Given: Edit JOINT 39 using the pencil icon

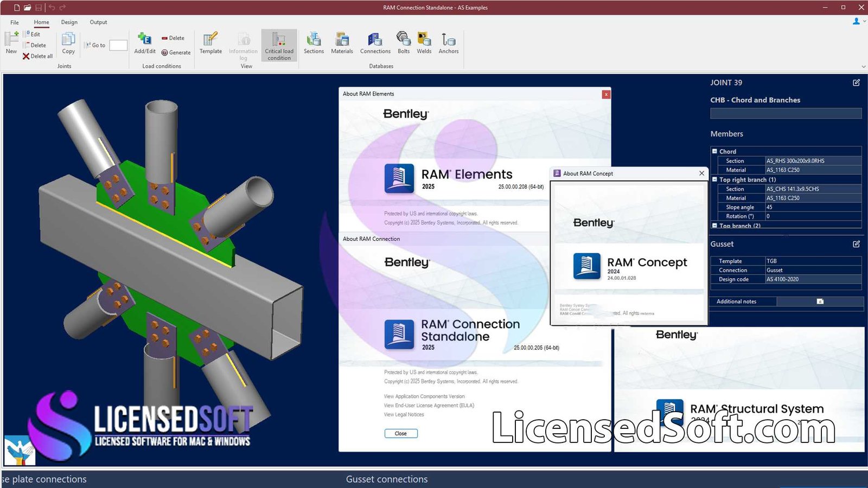Looking at the screenshot, I should point(856,82).
